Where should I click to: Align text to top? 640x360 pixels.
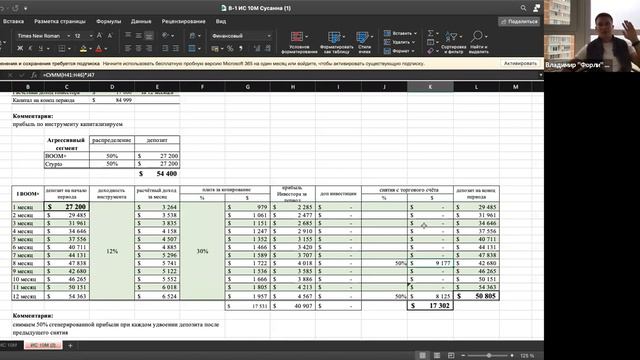[128, 36]
